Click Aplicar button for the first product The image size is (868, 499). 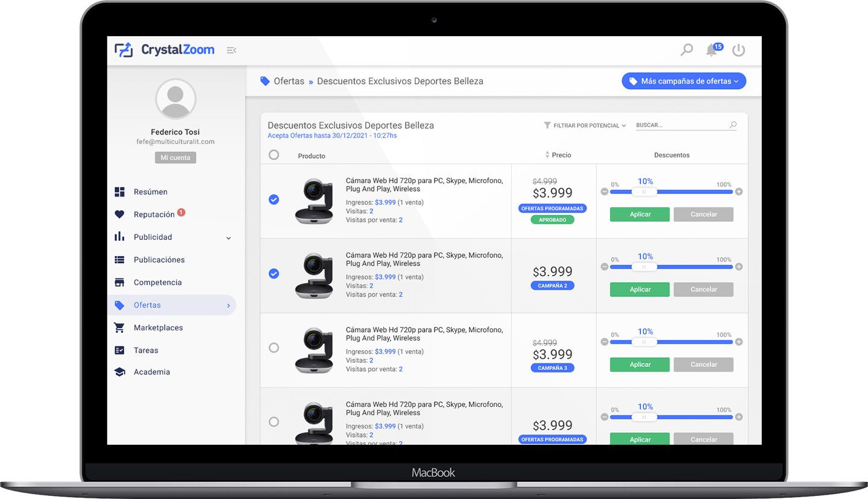click(x=640, y=215)
